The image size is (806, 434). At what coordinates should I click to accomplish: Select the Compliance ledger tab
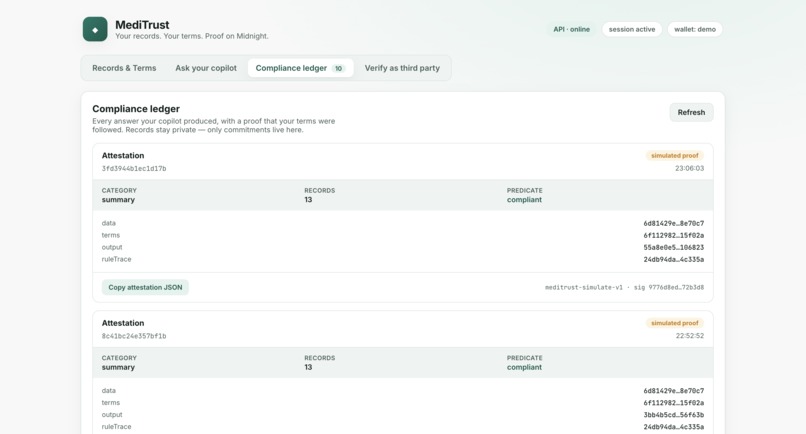300,68
